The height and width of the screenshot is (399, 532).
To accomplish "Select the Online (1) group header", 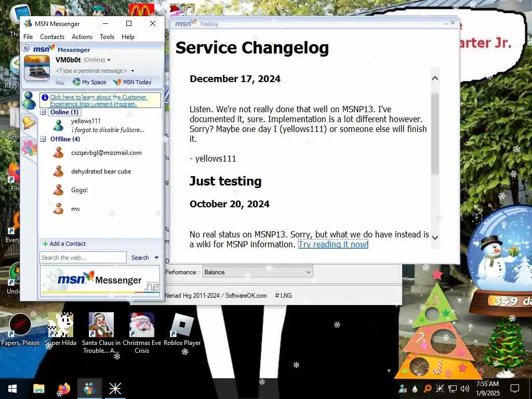I will (x=64, y=112).
